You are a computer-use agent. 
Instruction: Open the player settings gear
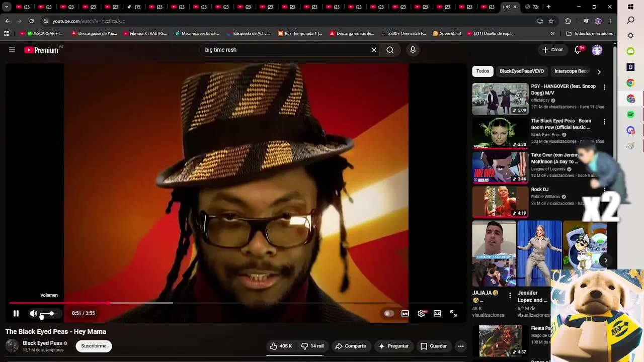[422, 313]
